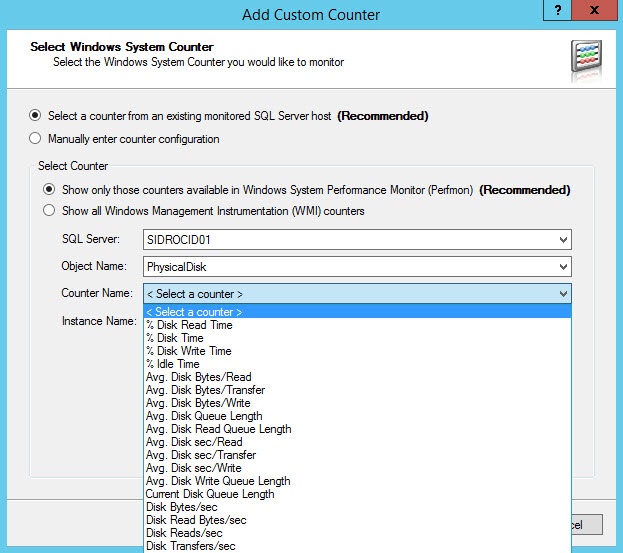Choose Disk Bytes/sec counter
Screen dimensions: 623x553
[357, 507]
